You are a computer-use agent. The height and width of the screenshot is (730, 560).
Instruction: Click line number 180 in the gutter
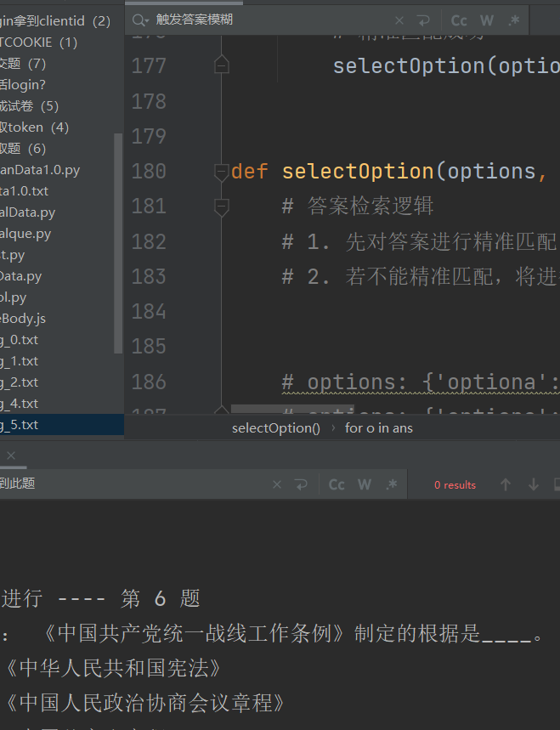[x=149, y=172]
